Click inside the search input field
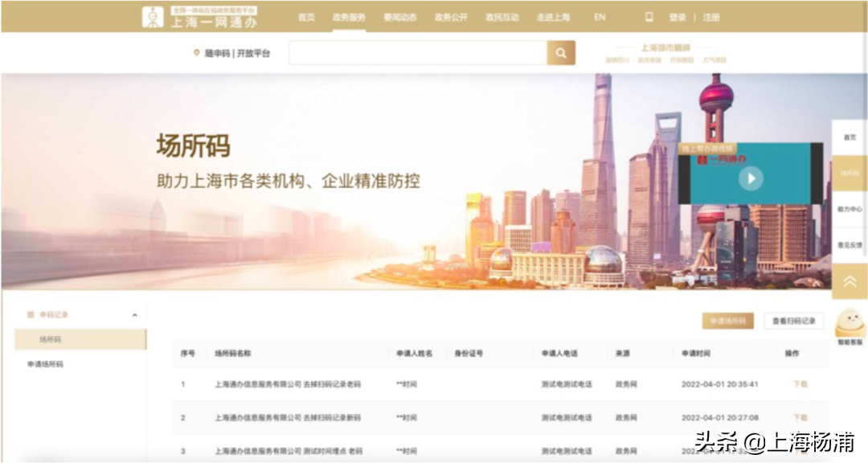This screenshot has height=467, width=868. click(x=418, y=52)
